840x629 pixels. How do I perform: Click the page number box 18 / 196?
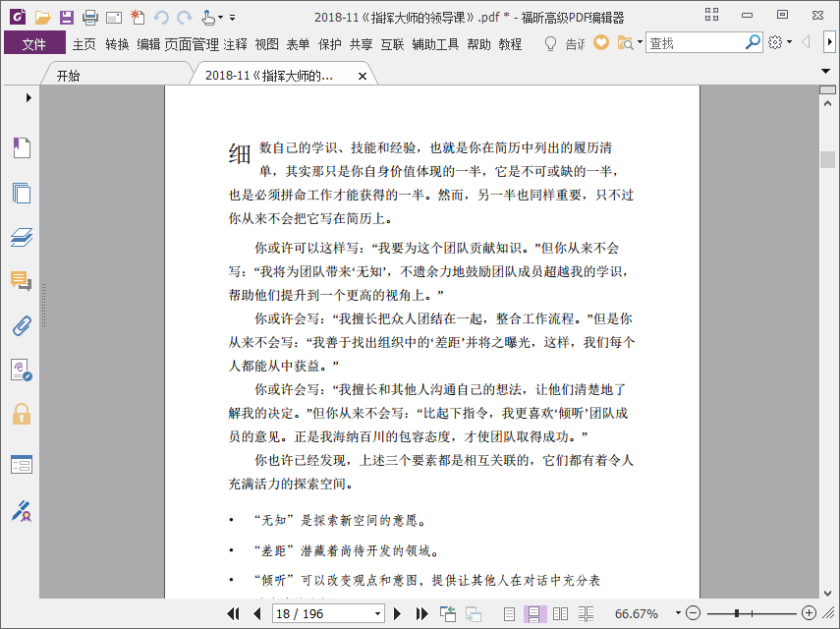tap(322, 613)
